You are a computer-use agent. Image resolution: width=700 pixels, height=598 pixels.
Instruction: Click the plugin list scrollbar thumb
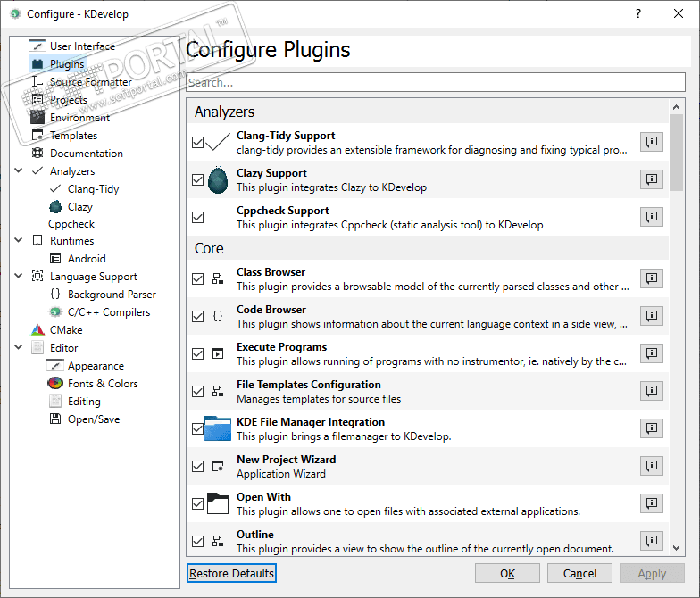[677, 153]
